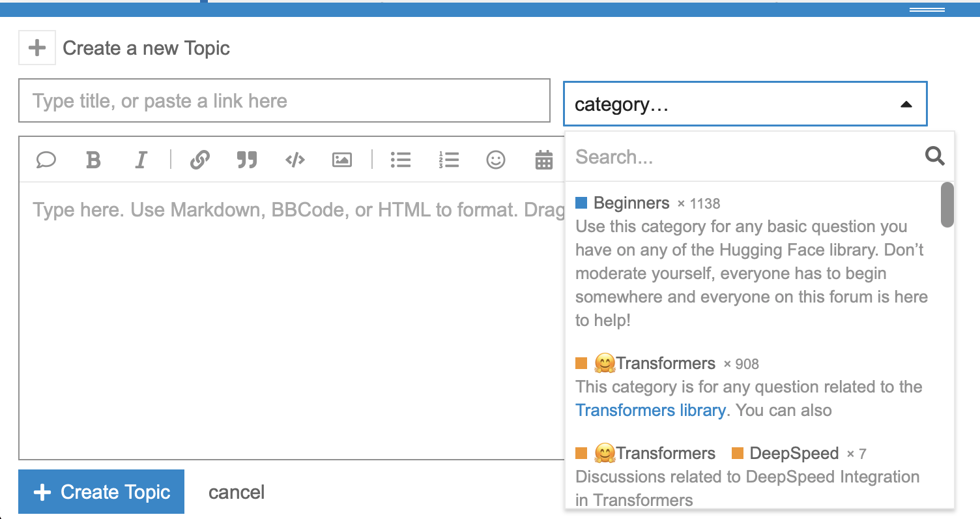The width and height of the screenshot is (980, 519).
Task: Open the emoji picker
Action: [495, 160]
